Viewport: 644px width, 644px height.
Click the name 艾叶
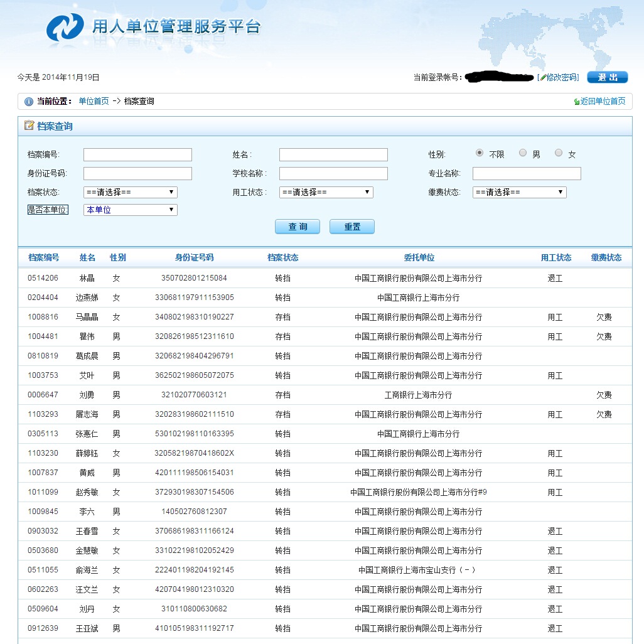point(87,375)
